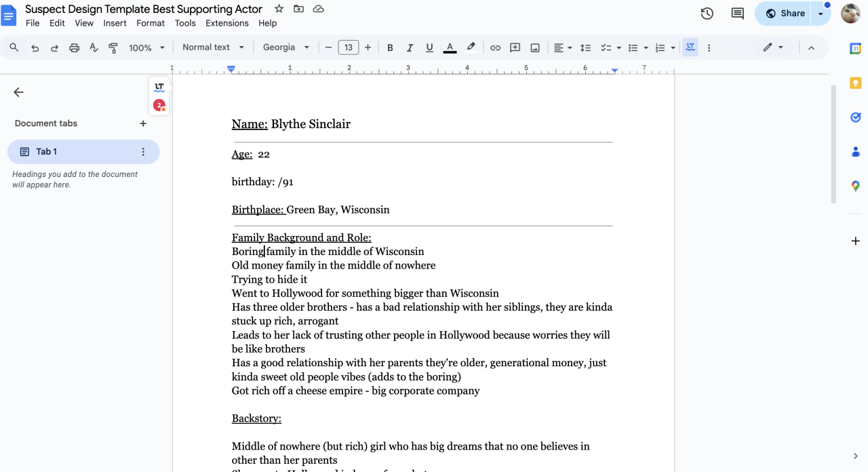Open the Georgia font dropdown

(x=286, y=47)
